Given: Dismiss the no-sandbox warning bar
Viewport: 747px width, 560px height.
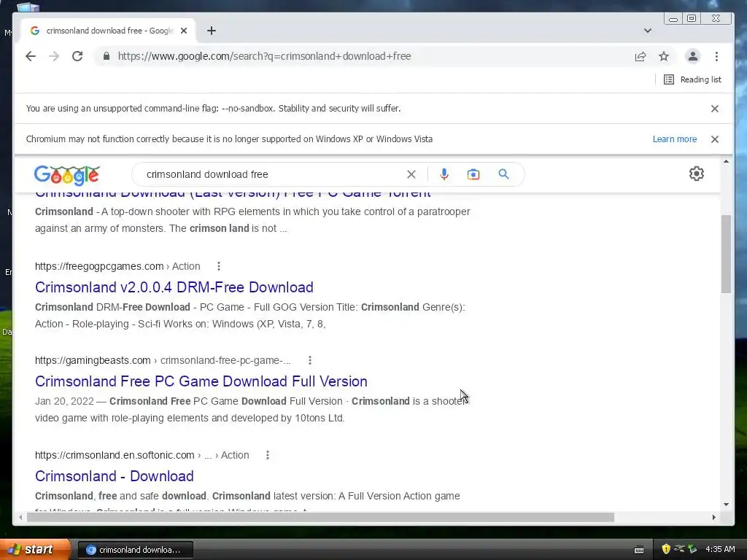Looking at the screenshot, I should point(715,109).
